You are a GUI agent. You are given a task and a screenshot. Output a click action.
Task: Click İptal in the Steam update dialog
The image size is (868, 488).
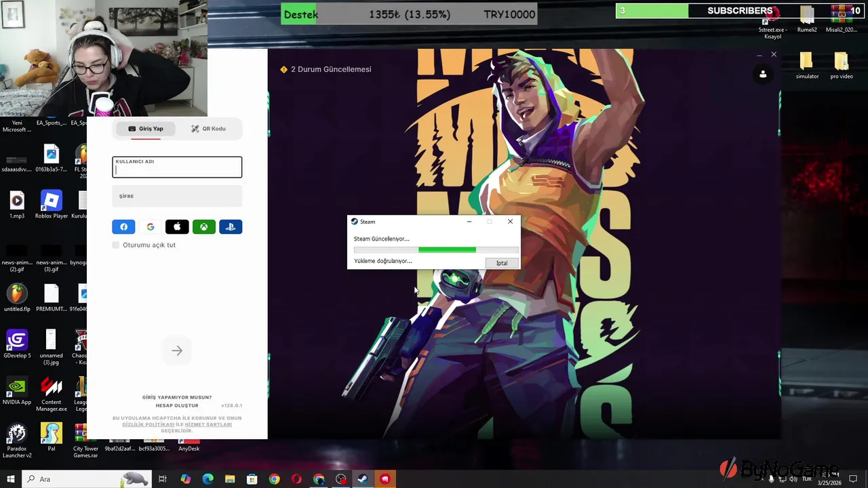(502, 263)
